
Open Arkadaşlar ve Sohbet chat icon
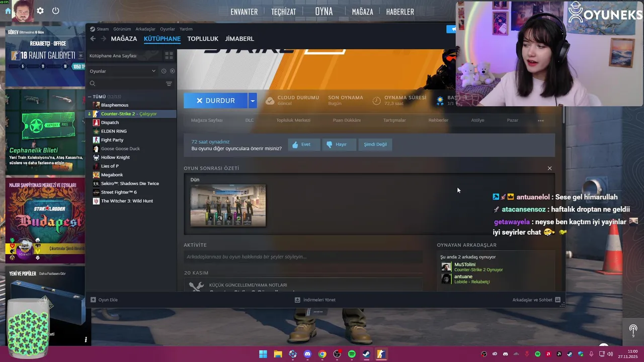[557, 300]
